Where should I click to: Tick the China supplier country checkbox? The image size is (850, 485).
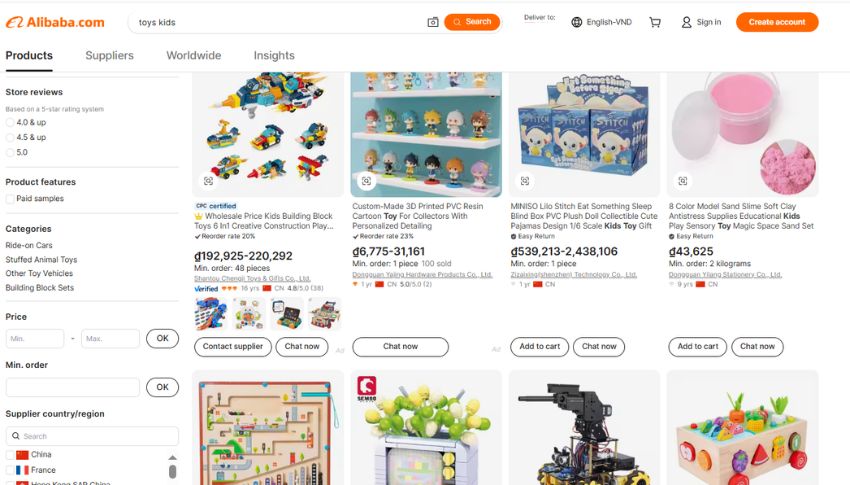[10, 455]
